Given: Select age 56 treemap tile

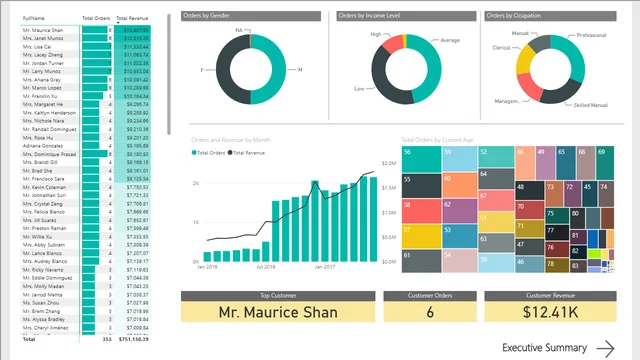Looking at the screenshot, I should pos(421,159).
